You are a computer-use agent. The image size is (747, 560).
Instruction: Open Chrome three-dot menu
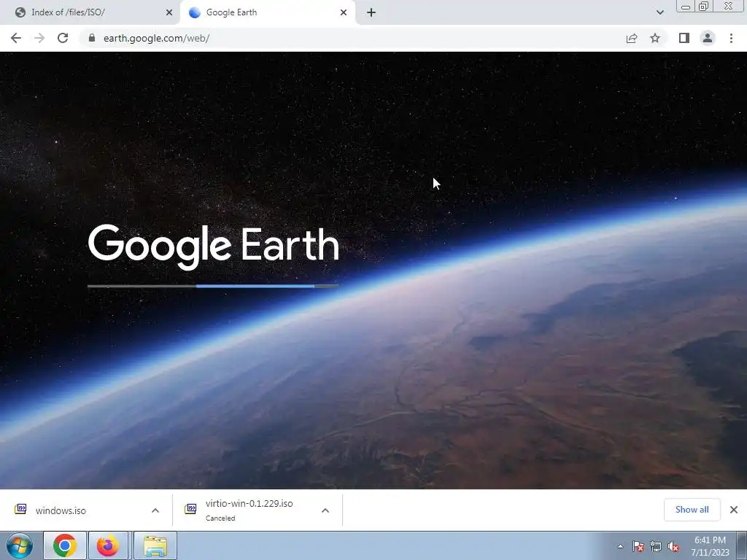tap(731, 38)
